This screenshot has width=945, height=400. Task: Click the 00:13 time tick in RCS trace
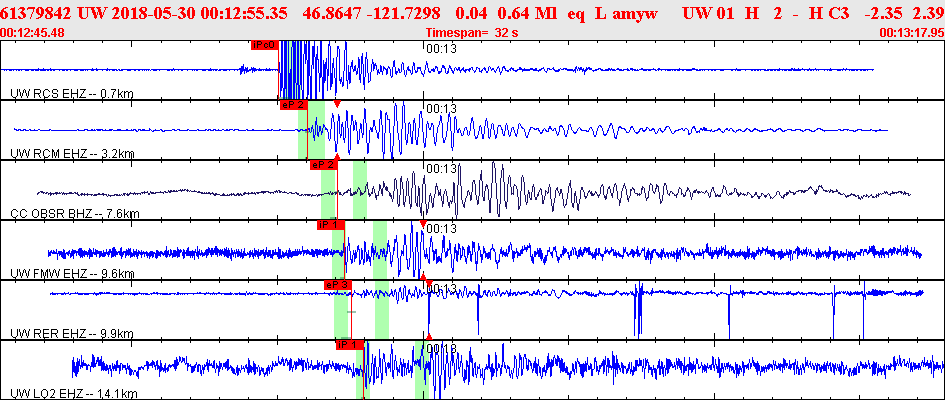point(442,49)
